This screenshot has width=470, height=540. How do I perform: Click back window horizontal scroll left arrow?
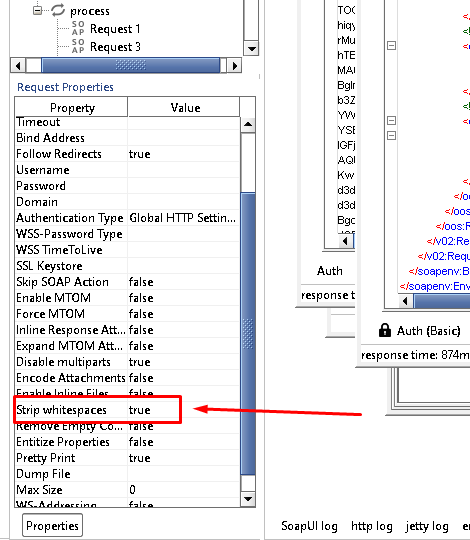pyautogui.click(x=345, y=241)
